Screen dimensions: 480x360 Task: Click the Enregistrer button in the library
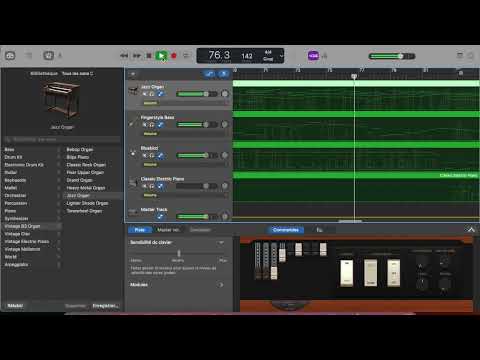105,305
